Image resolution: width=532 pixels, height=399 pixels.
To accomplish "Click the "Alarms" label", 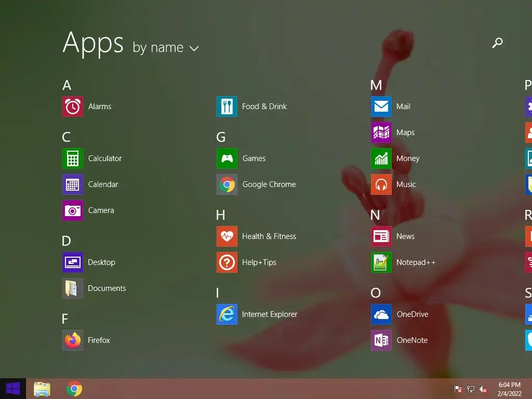I will 100,107.
